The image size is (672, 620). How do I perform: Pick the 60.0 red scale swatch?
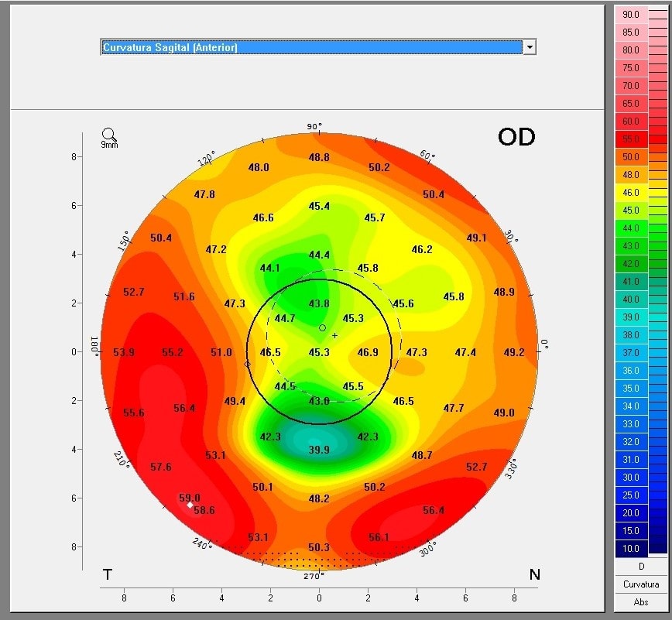click(631, 122)
